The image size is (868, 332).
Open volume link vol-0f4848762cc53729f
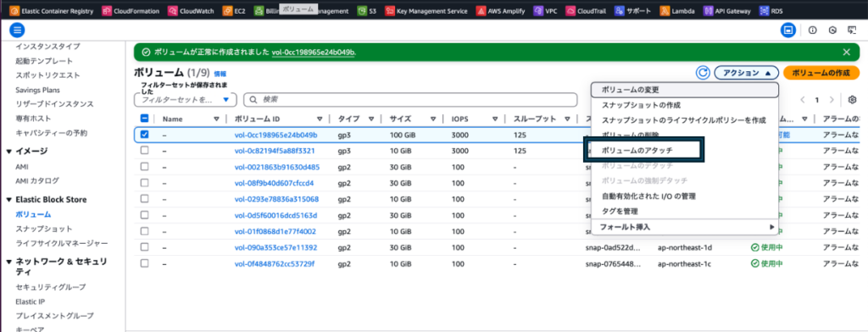[x=275, y=263]
